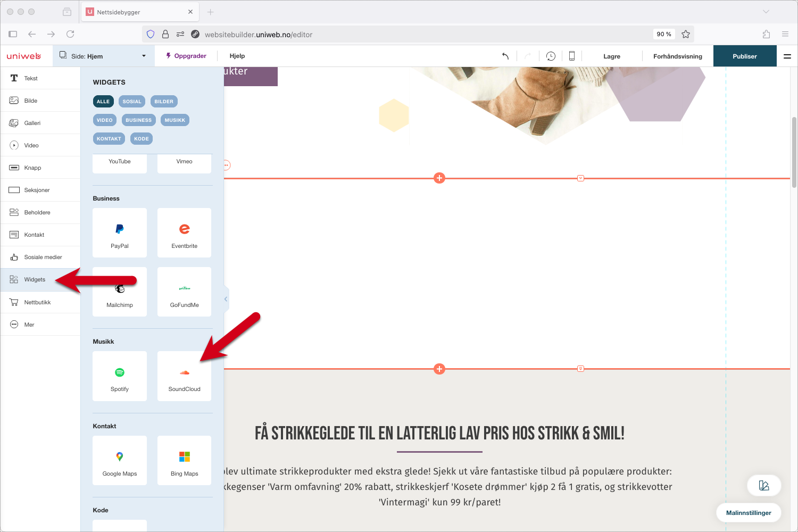Collapse the widgets panel with the arrow
The height and width of the screenshot is (532, 798).
click(226, 299)
